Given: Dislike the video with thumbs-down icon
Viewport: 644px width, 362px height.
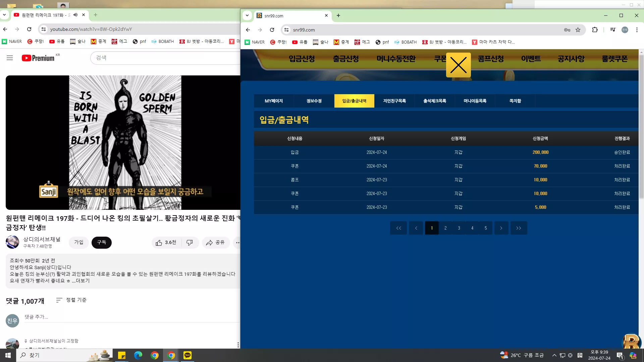Looking at the screenshot, I should point(190,242).
